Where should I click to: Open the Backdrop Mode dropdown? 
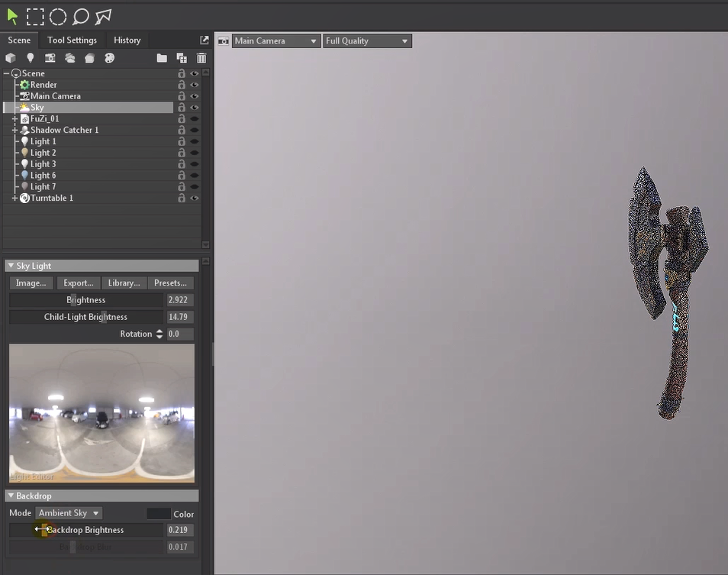69,513
